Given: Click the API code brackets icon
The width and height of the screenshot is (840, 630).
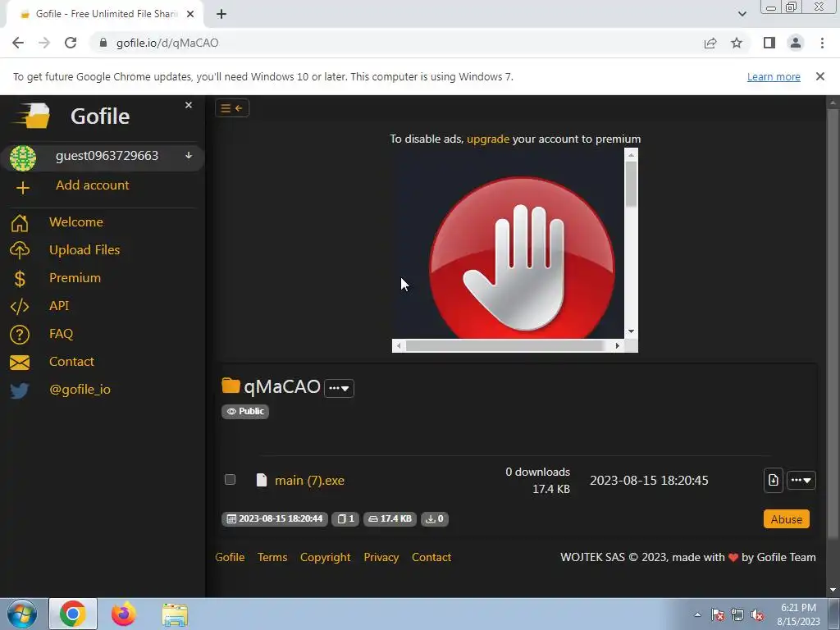Looking at the screenshot, I should pyautogui.click(x=20, y=307).
